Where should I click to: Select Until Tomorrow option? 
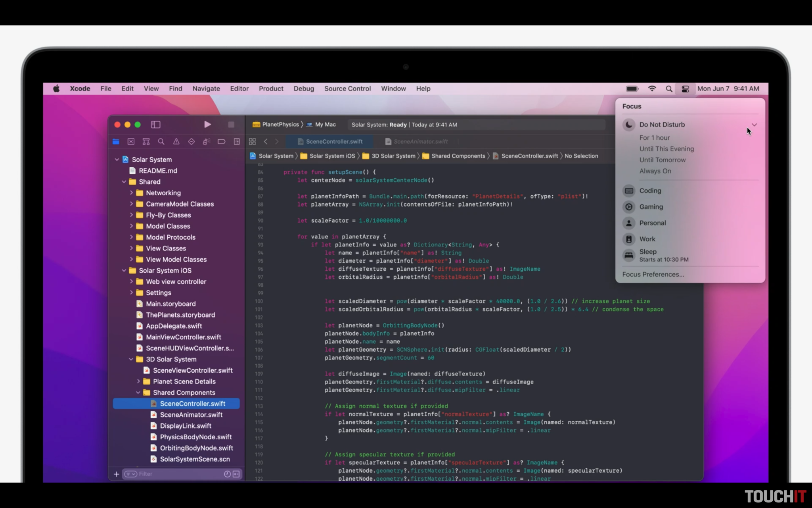tap(662, 160)
